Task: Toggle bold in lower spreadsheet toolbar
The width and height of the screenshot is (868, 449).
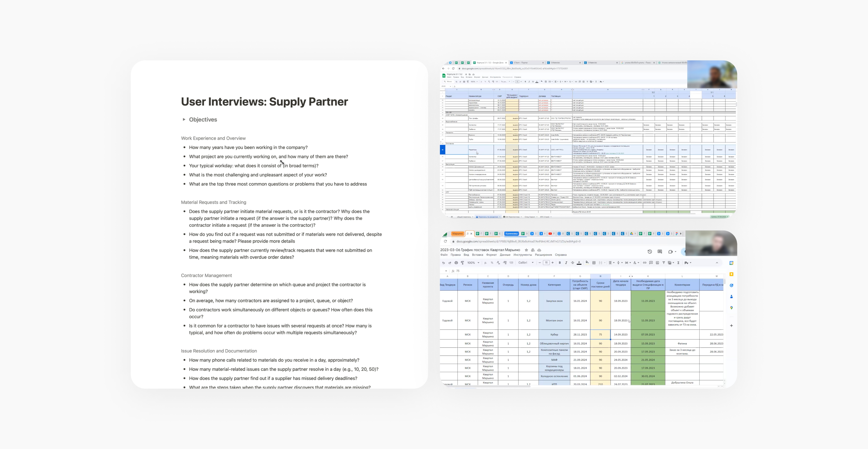Action: click(x=560, y=263)
